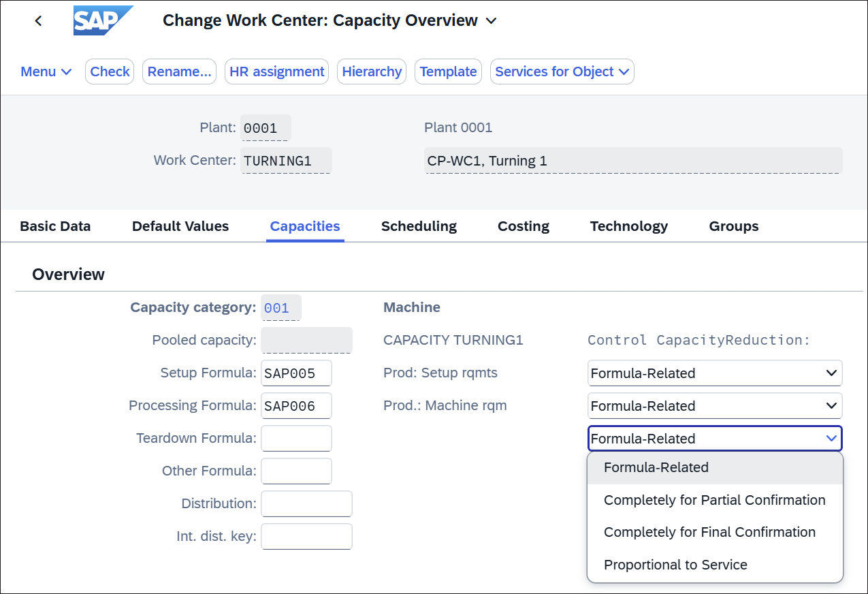Click Setup Formula field SAP005
The height and width of the screenshot is (594, 868).
[x=297, y=373]
